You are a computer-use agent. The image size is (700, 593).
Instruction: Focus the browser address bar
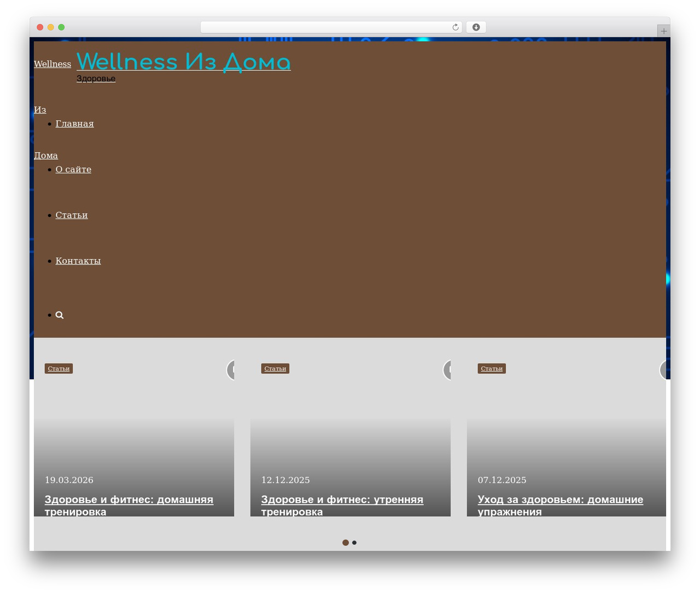(x=331, y=27)
